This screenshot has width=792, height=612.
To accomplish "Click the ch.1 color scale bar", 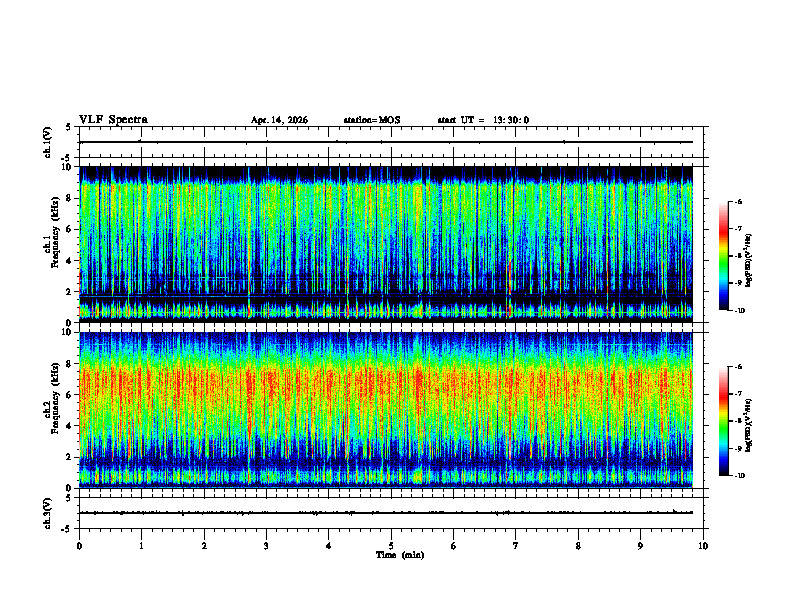I will (x=723, y=256).
